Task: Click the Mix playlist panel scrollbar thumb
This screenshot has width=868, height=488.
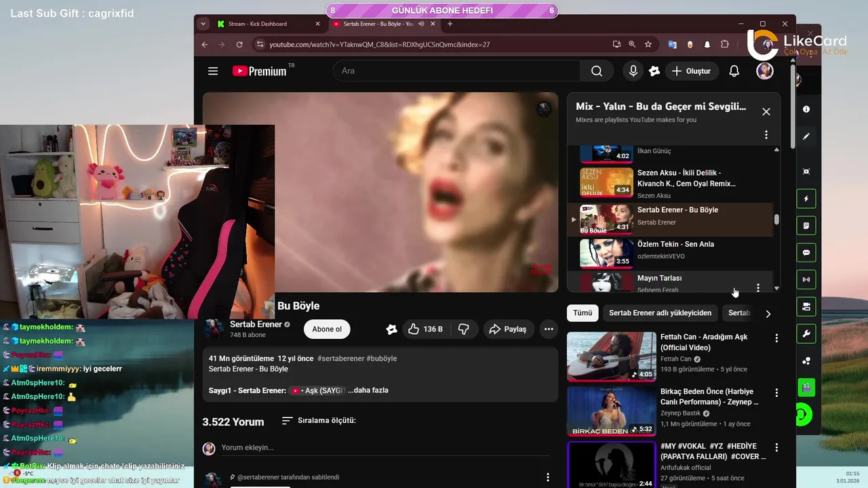Action: pos(777,220)
